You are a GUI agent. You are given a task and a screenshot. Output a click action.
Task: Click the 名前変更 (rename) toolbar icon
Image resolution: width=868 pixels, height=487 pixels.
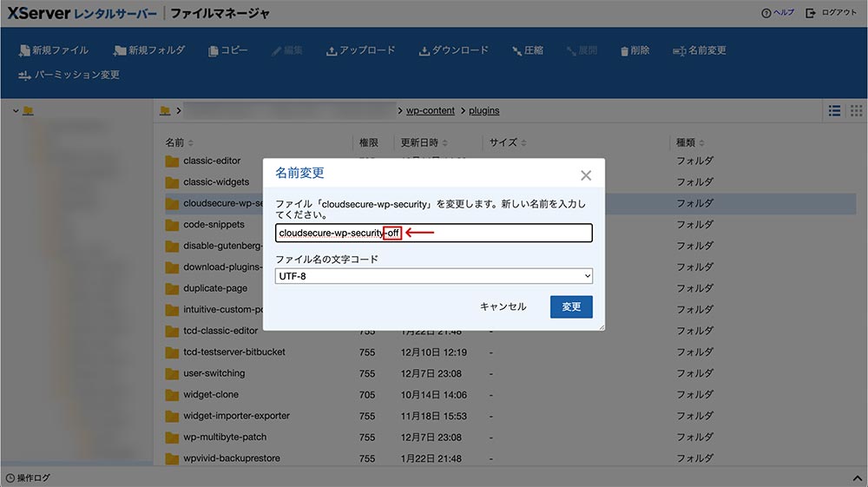click(x=680, y=51)
